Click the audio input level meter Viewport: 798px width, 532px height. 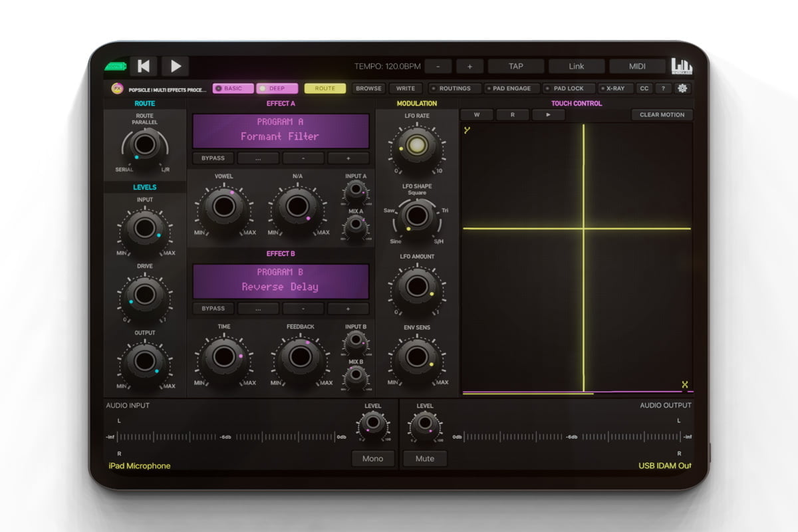[227, 437]
